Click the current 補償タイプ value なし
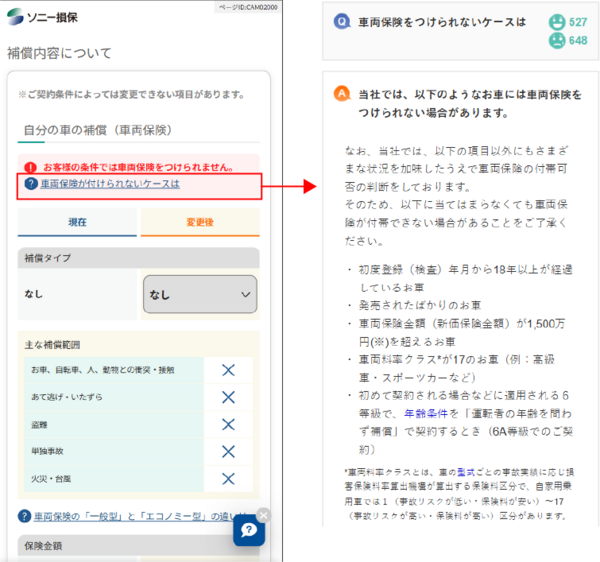This screenshot has height=562, width=600. 34,294
